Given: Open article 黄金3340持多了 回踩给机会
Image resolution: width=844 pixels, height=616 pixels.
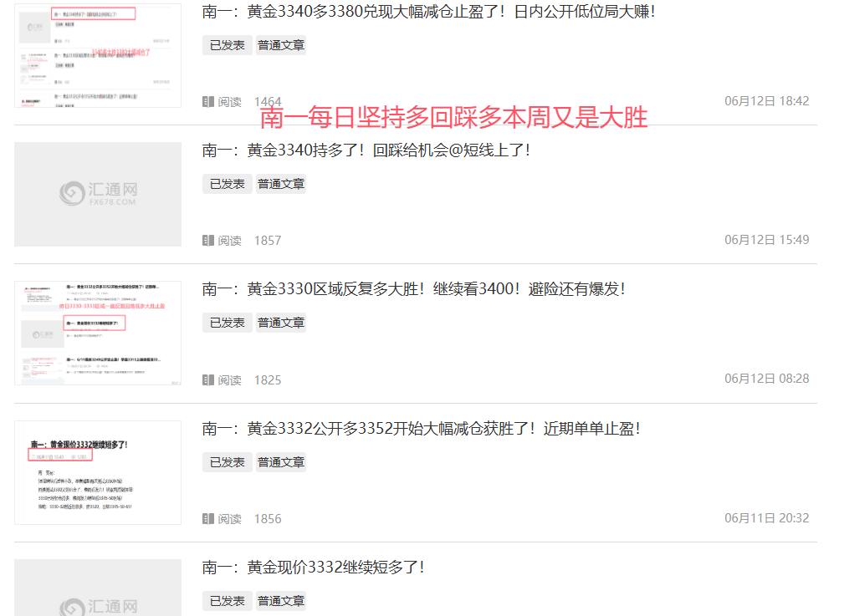Looking at the screenshot, I should [366, 150].
